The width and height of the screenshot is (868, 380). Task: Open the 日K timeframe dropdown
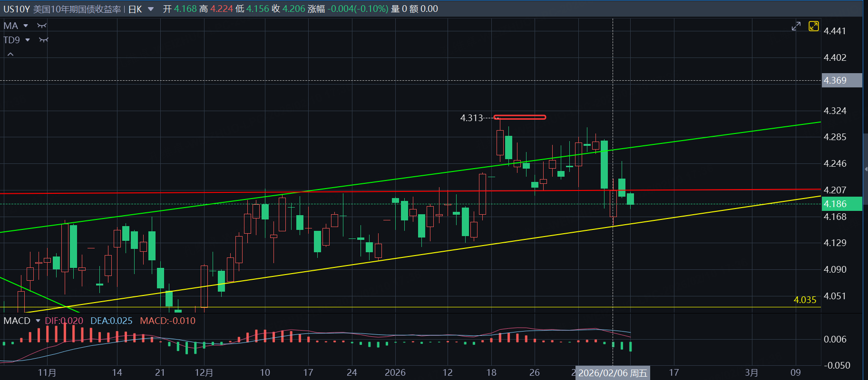[151, 9]
